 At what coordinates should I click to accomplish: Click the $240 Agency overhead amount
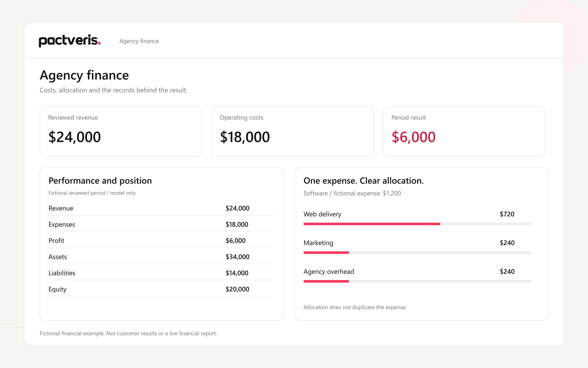pos(507,272)
